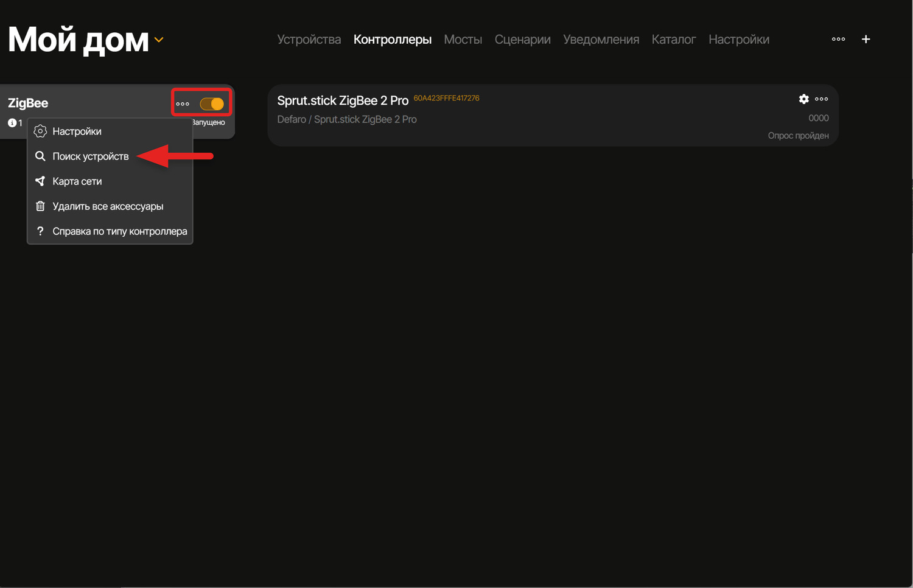This screenshot has height=588, width=913.
Task: Toggle the ZigBee controller switch off
Action: point(212,104)
